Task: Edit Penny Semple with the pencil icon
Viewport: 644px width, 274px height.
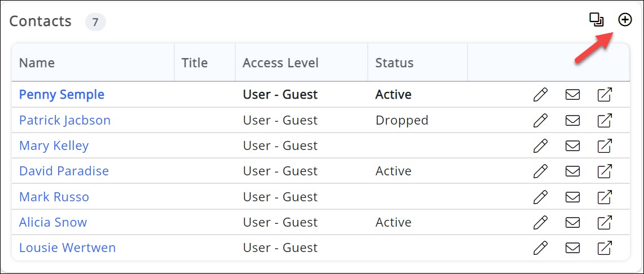Action: coord(540,95)
